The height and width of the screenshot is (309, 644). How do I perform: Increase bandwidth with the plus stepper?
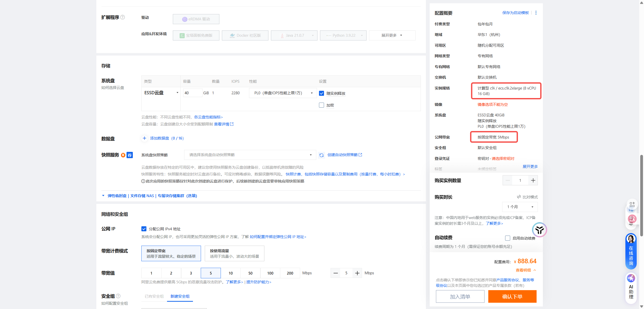357,273
